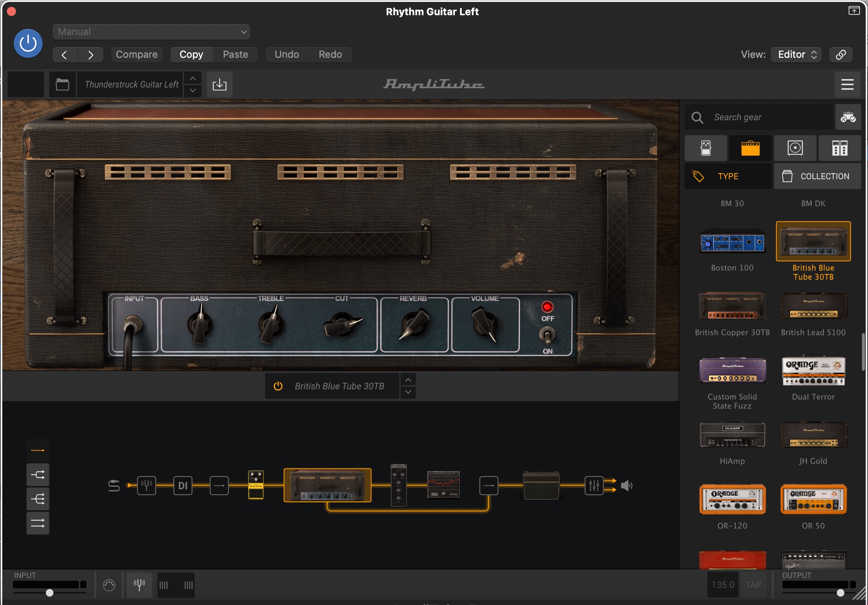
Task: Select the OR 50 amp
Action: (x=813, y=499)
